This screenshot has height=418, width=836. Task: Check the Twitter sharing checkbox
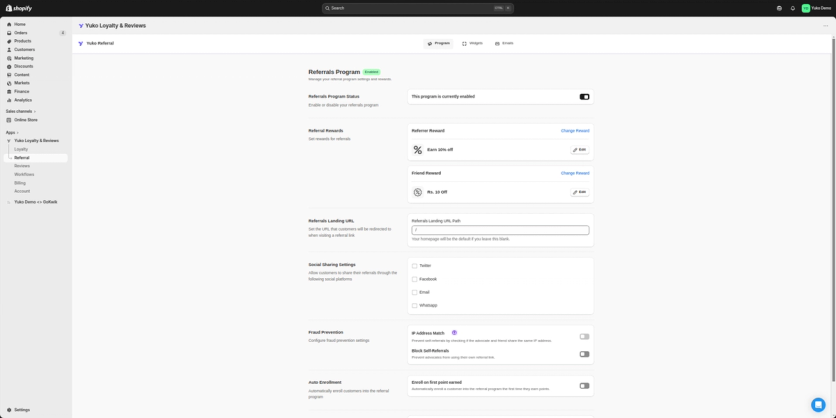414,266
